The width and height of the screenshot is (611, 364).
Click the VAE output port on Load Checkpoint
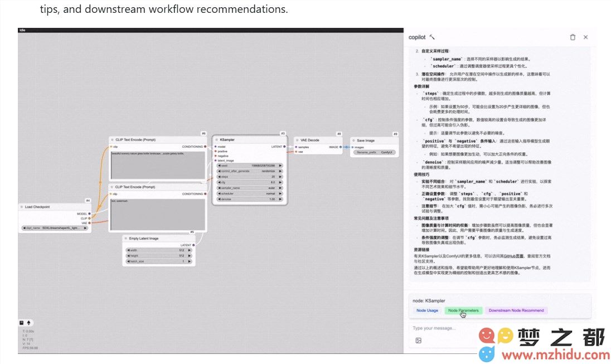coord(89,223)
